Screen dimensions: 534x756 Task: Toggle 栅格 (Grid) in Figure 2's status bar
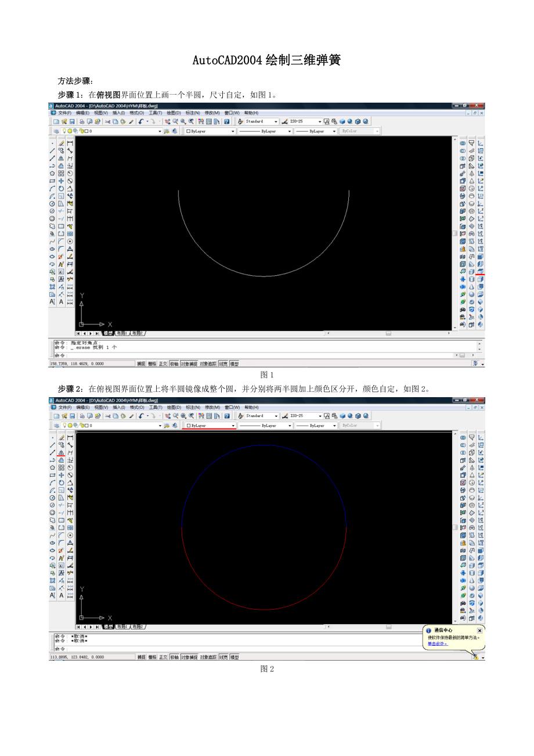click(152, 657)
